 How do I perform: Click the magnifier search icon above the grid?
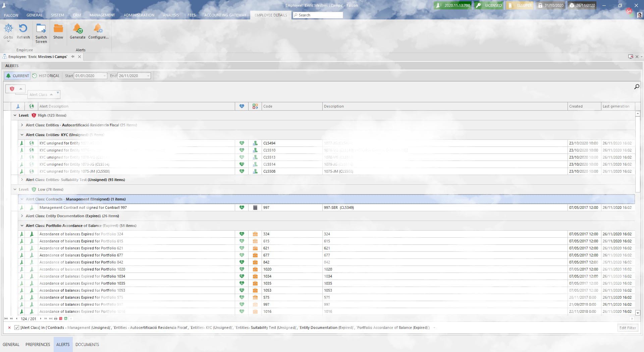pos(636,87)
